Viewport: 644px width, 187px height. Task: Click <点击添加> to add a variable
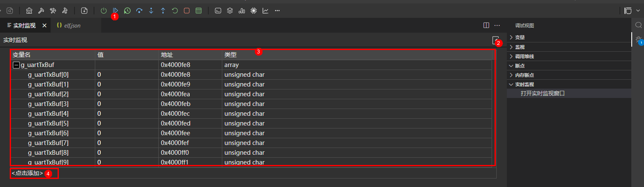point(28,173)
